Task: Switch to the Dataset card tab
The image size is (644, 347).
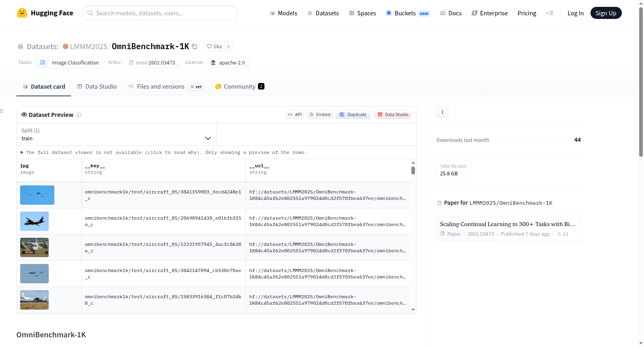Action: tap(44, 87)
